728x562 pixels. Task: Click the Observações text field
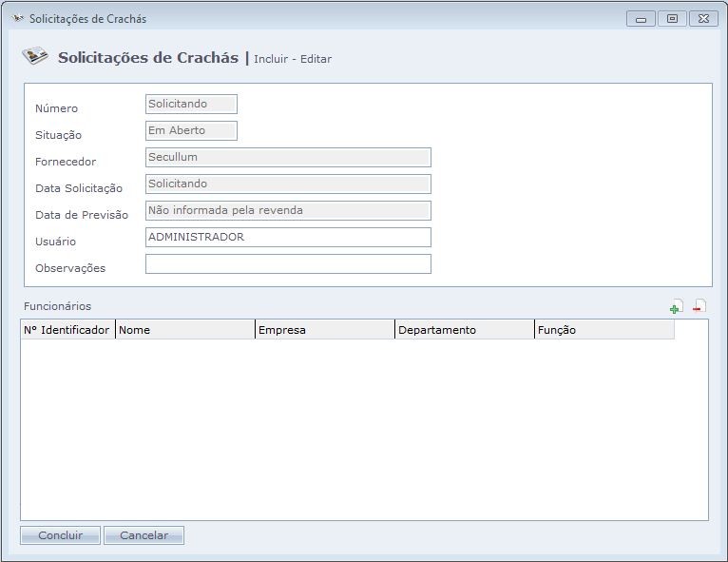coord(288,264)
